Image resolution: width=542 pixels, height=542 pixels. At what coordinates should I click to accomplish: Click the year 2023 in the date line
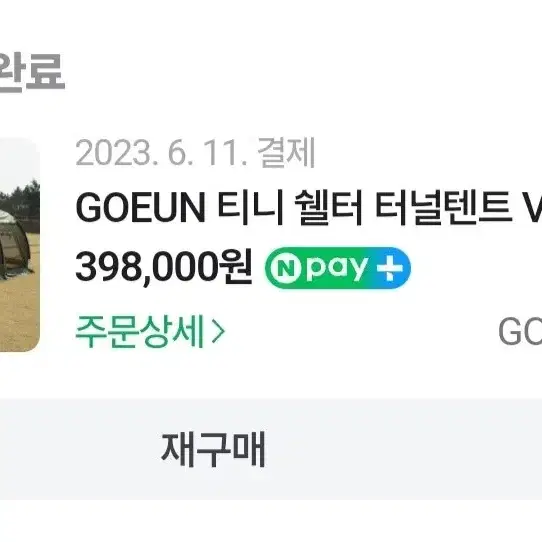coord(114,153)
